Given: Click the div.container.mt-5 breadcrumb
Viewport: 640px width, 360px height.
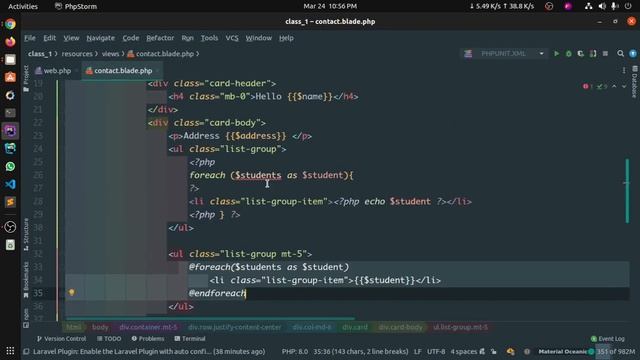Looking at the screenshot, I should pos(149,327).
